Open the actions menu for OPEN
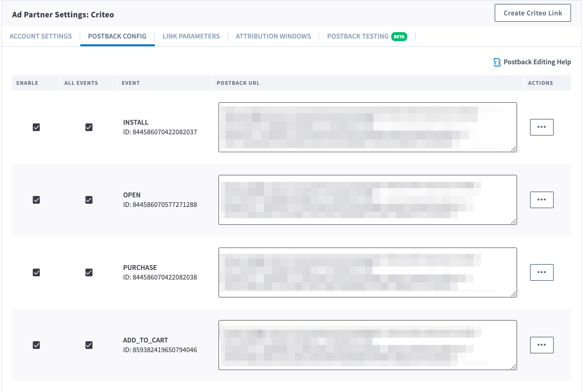The width and height of the screenshot is (582, 392). coord(542,200)
